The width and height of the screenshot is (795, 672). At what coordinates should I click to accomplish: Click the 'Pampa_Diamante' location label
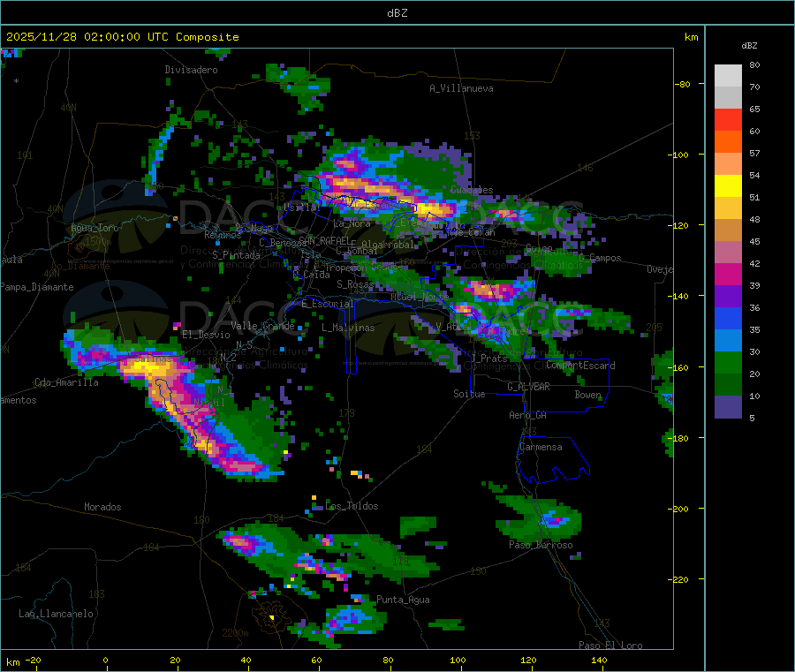pos(37,287)
